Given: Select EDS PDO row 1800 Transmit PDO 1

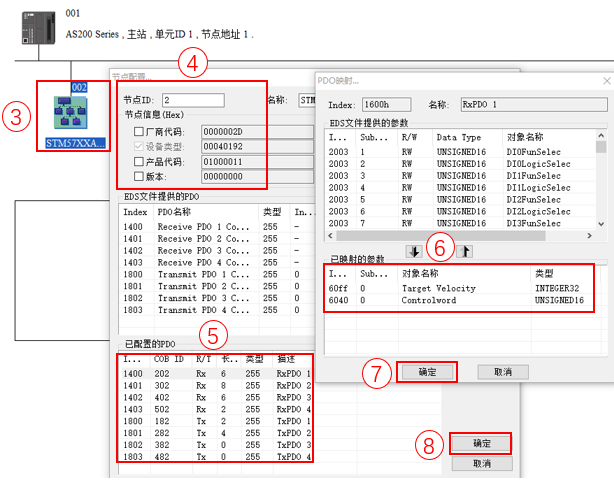Looking at the screenshot, I should 217,274.
